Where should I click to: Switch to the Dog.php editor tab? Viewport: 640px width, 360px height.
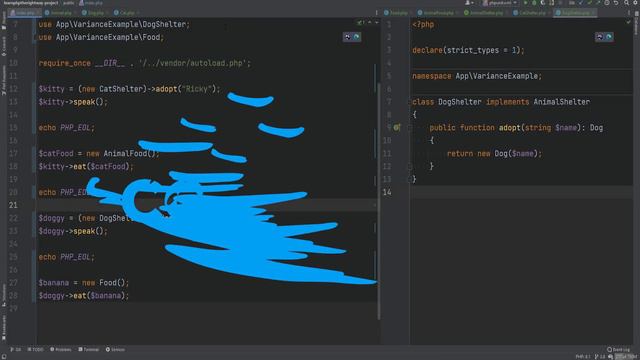click(96, 13)
